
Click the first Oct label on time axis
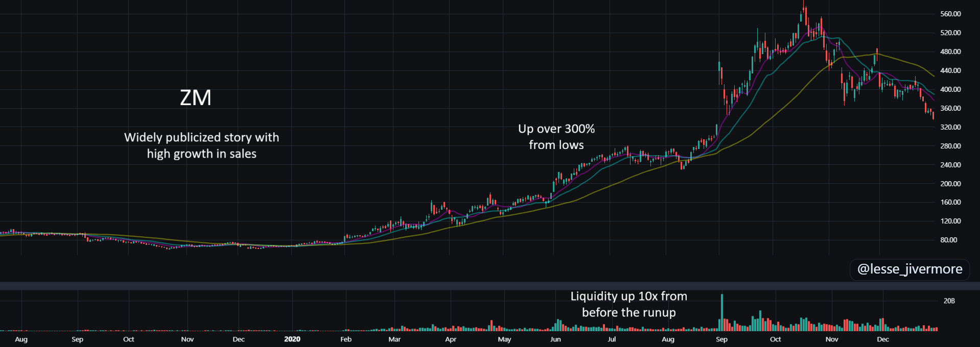coord(129,339)
